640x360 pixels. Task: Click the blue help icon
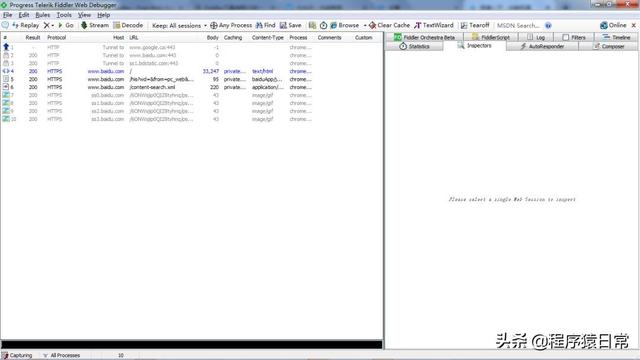(x=548, y=25)
